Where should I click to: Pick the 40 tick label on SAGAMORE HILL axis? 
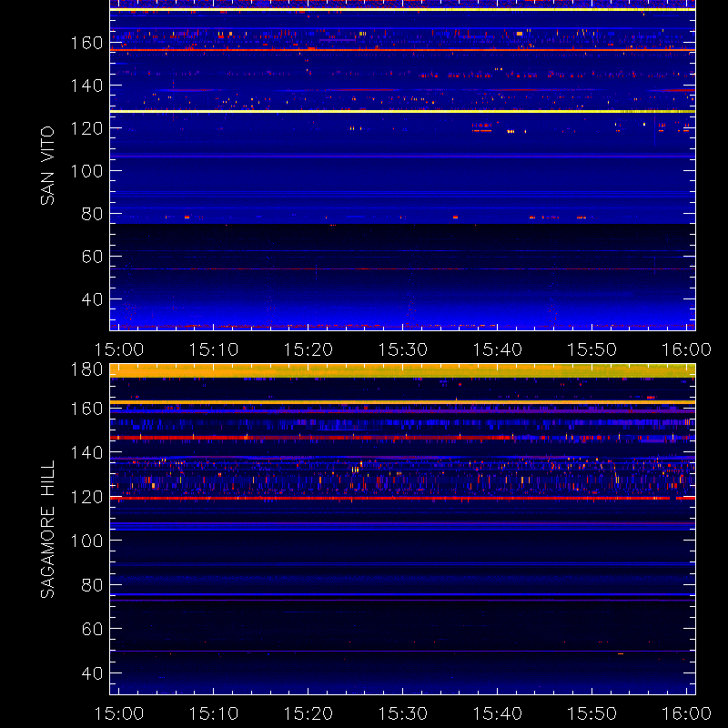point(92,673)
